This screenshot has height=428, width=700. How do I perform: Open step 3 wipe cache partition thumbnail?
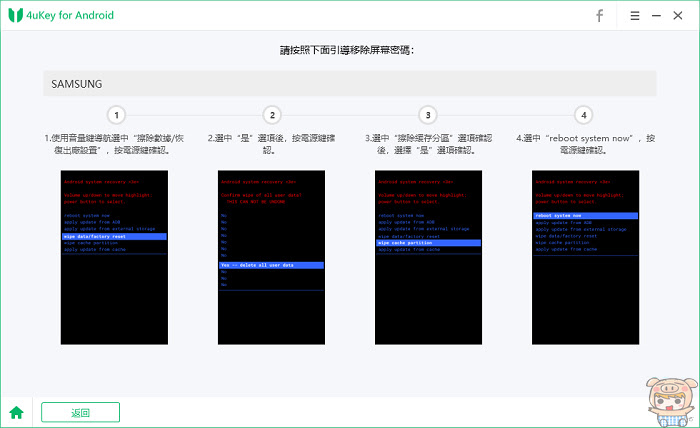click(429, 257)
